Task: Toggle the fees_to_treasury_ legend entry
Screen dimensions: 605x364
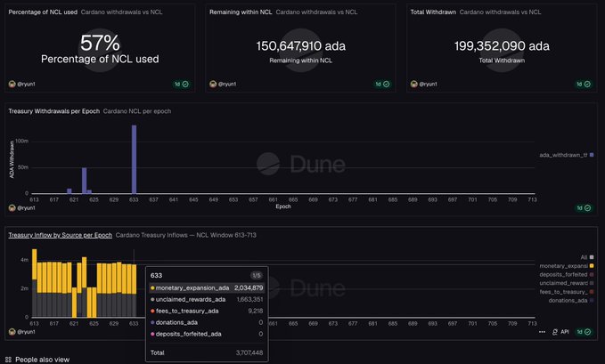Action: click(567, 292)
